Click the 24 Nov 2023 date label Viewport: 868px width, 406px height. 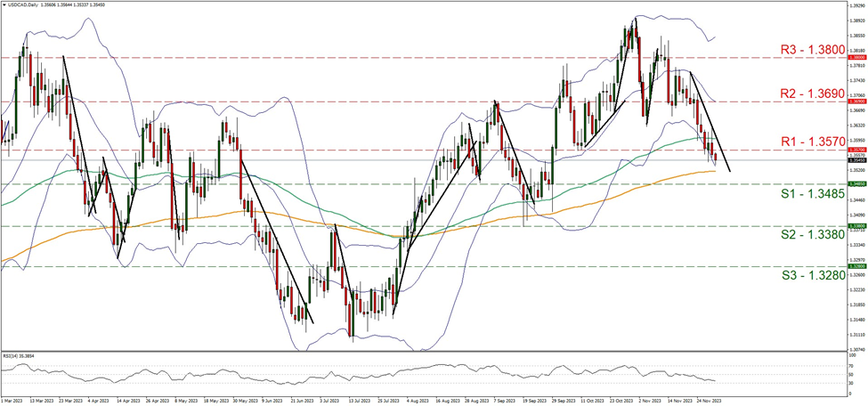click(710, 400)
